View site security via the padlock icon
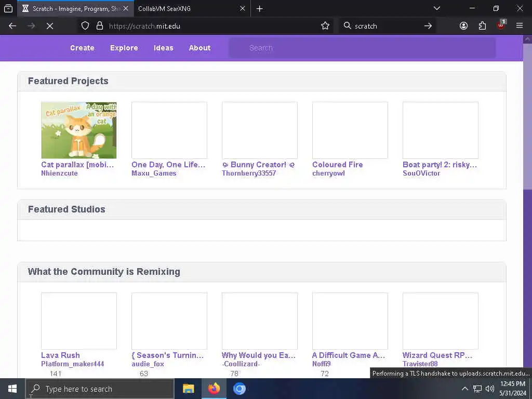Screen dimensions: 532x399 pyautogui.click(x=99, y=26)
